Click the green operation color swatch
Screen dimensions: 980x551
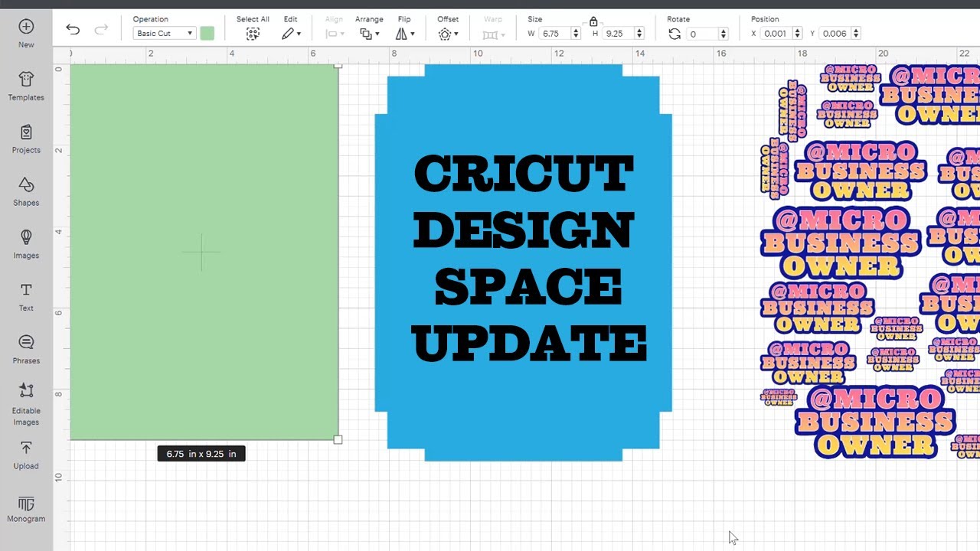[207, 34]
